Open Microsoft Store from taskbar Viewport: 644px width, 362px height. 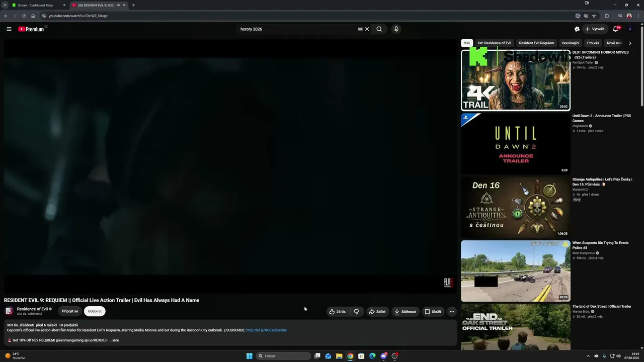tap(361, 356)
